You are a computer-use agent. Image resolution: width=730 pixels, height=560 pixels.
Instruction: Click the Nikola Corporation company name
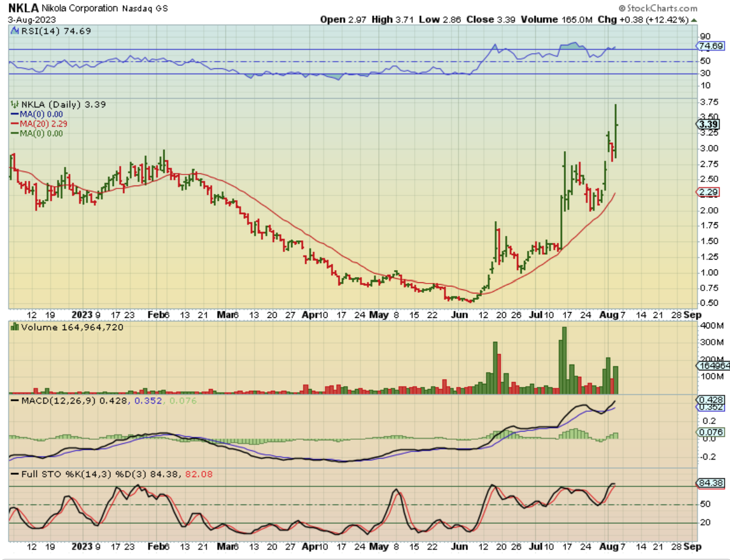[79, 8]
